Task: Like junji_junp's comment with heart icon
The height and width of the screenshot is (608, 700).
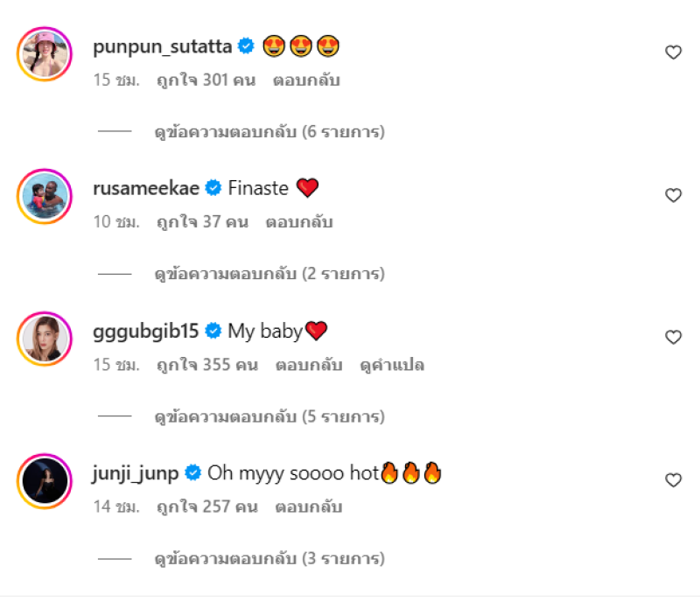Action: pyautogui.click(x=673, y=479)
